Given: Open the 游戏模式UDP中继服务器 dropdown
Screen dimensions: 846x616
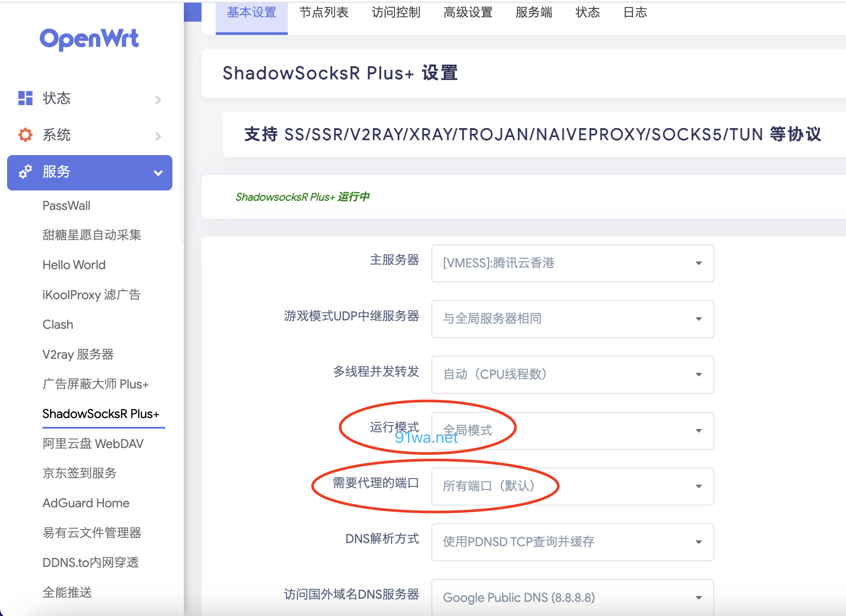Looking at the screenshot, I should pos(572,319).
